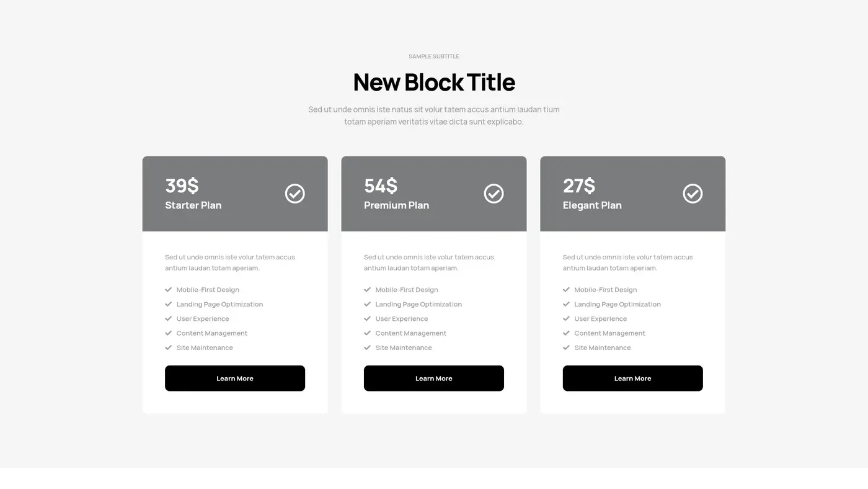Toggle the Mobile-First Design item under Premium Plan

(407, 289)
